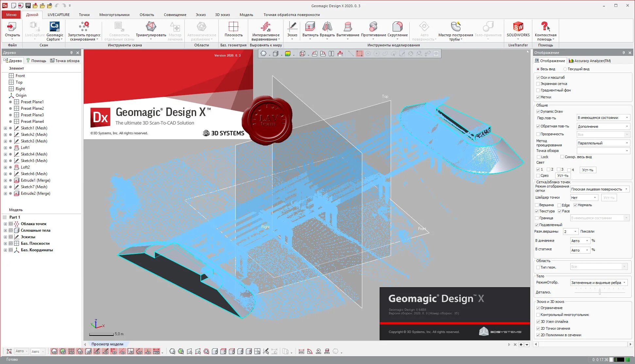Select the Current view radio button
This screenshot has width=635, height=364.
(x=565, y=69)
